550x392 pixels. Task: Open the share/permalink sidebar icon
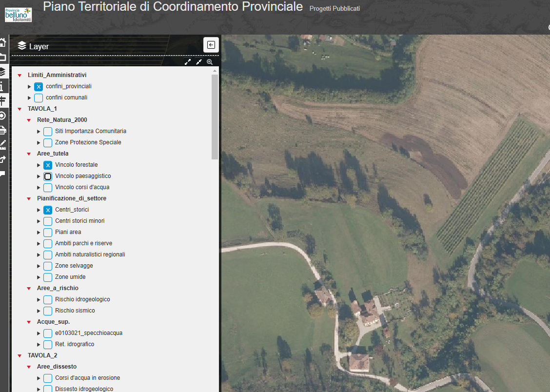3,159
